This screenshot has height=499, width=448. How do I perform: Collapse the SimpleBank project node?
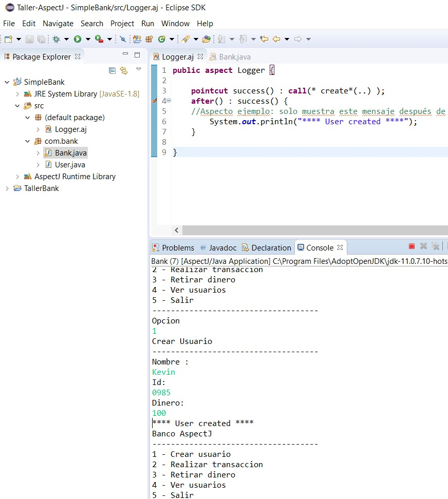[7, 82]
